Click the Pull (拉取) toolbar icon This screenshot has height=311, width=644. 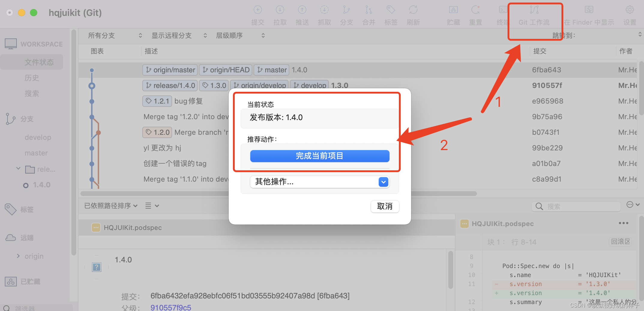click(x=280, y=10)
